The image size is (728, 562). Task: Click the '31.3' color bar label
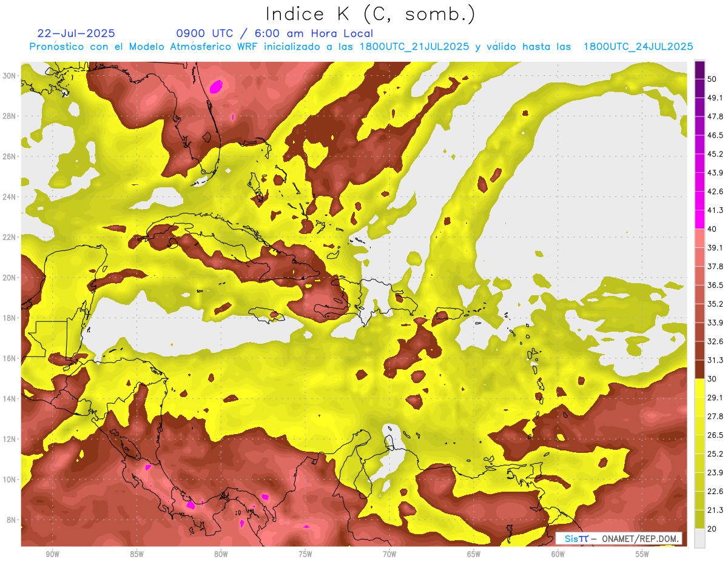[715, 360]
